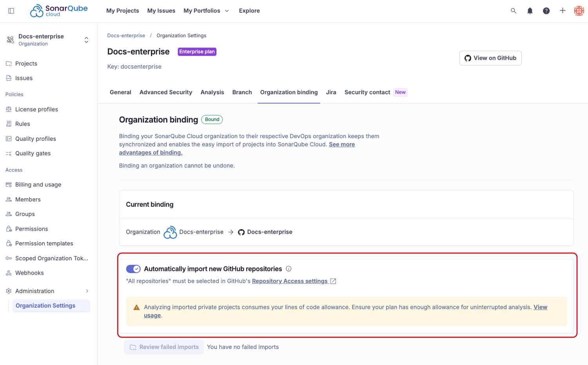Click the View usage link
Viewport: 588px width, 365px height.
pos(541,307)
